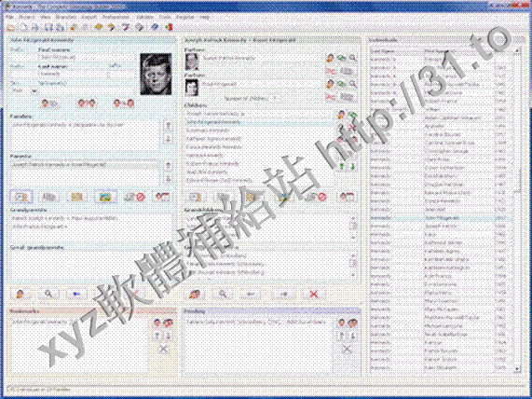Click up arrow beside the Parents list
The image size is (532, 399).
(x=169, y=166)
